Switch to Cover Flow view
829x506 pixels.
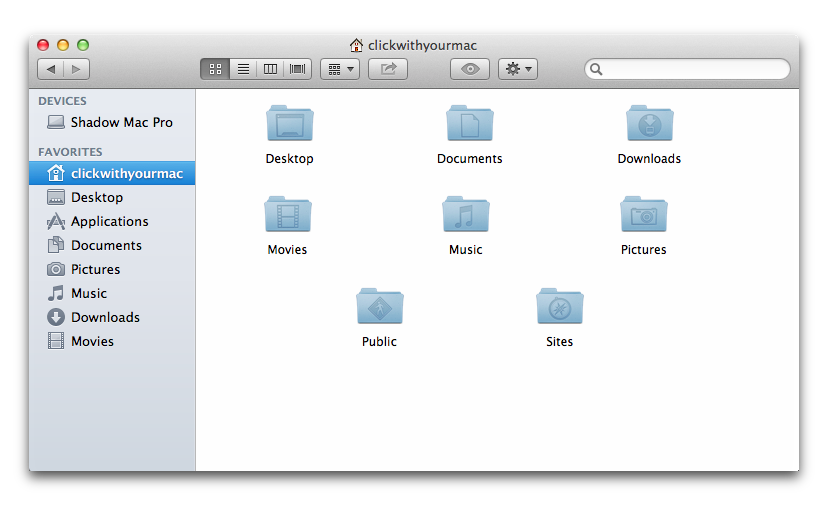298,69
